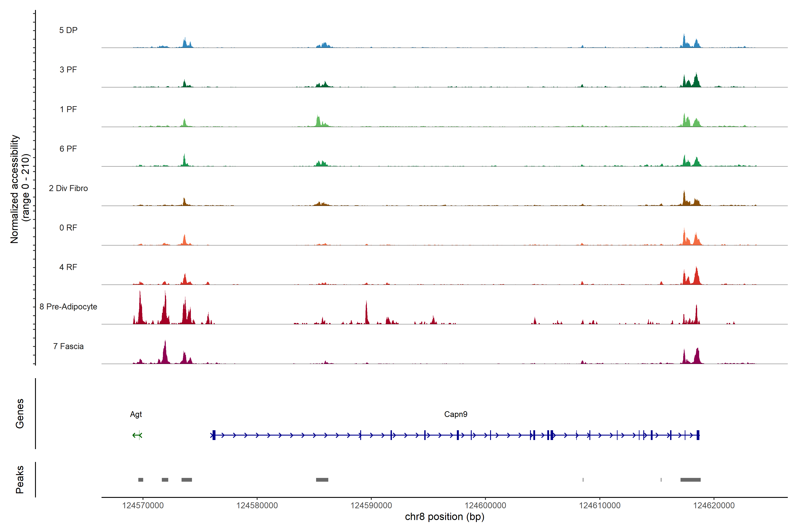This screenshot has height=532, width=798.
Task: Click the 5 DP track label
Action: [68, 30]
